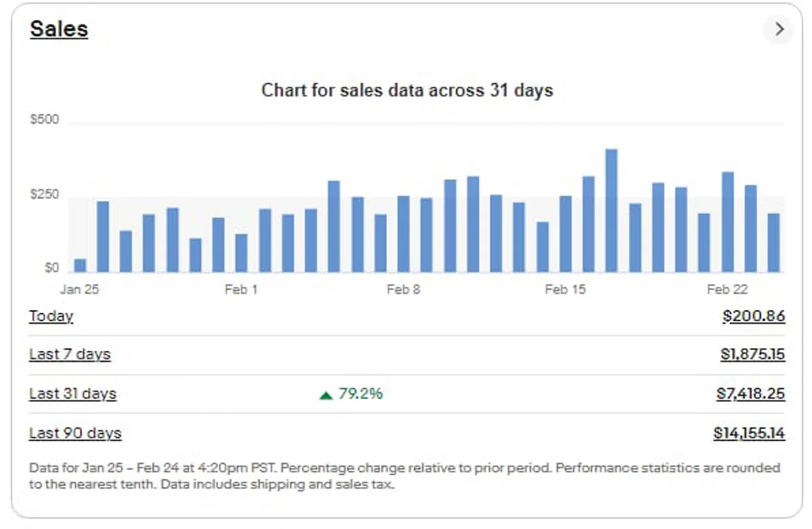The width and height of the screenshot is (812, 529).
Task: Click the short Jan 25 bar
Action: [x=80, y=266]
